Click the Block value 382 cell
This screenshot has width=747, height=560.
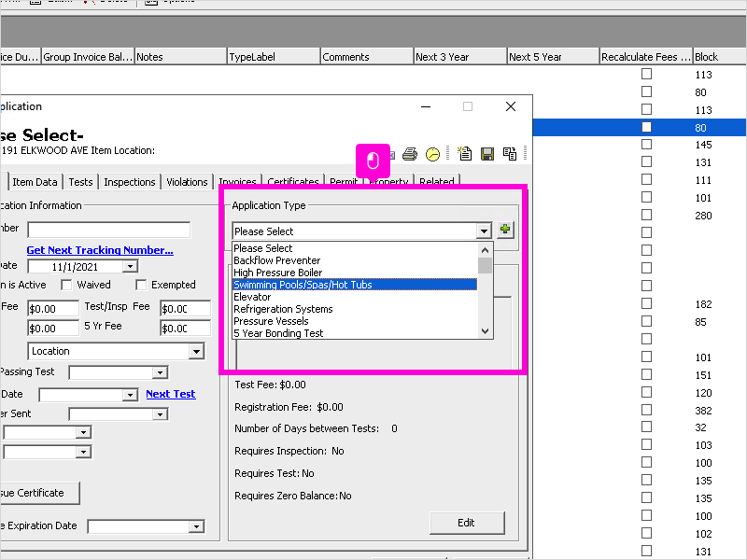tap(703, 411)
